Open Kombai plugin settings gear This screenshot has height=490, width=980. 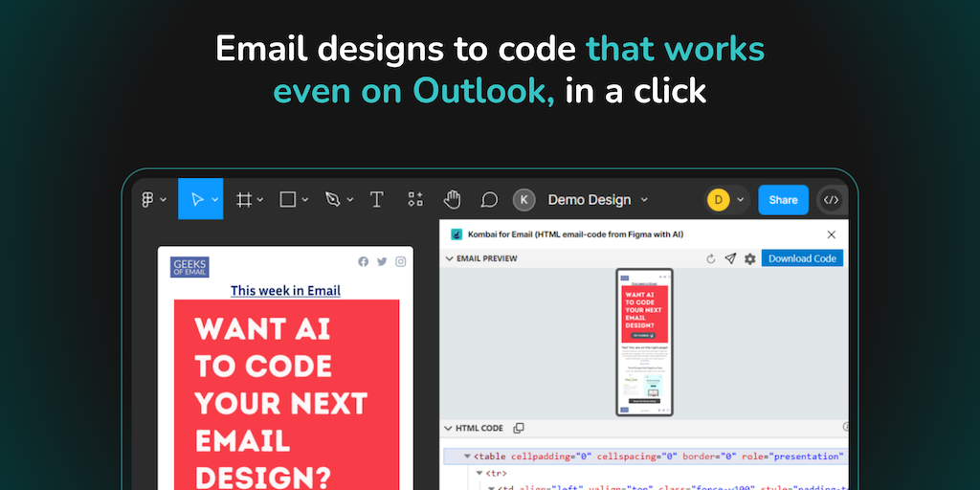coord(750,258)
